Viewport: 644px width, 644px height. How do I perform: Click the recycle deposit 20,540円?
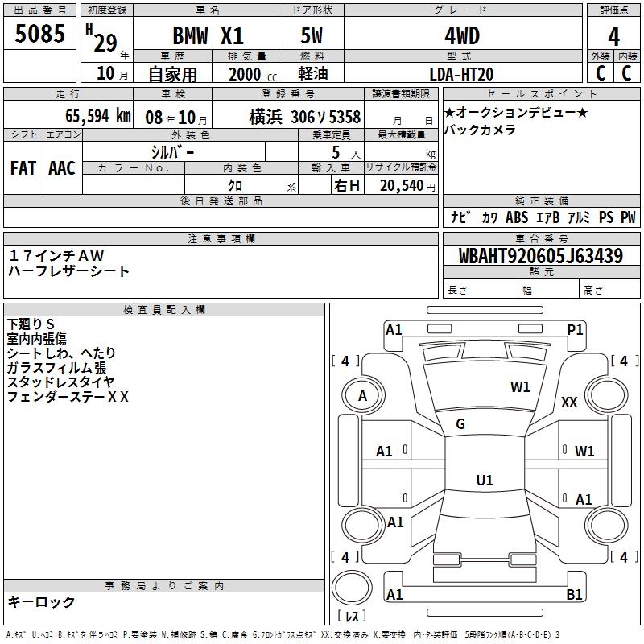tap(407, 186)
